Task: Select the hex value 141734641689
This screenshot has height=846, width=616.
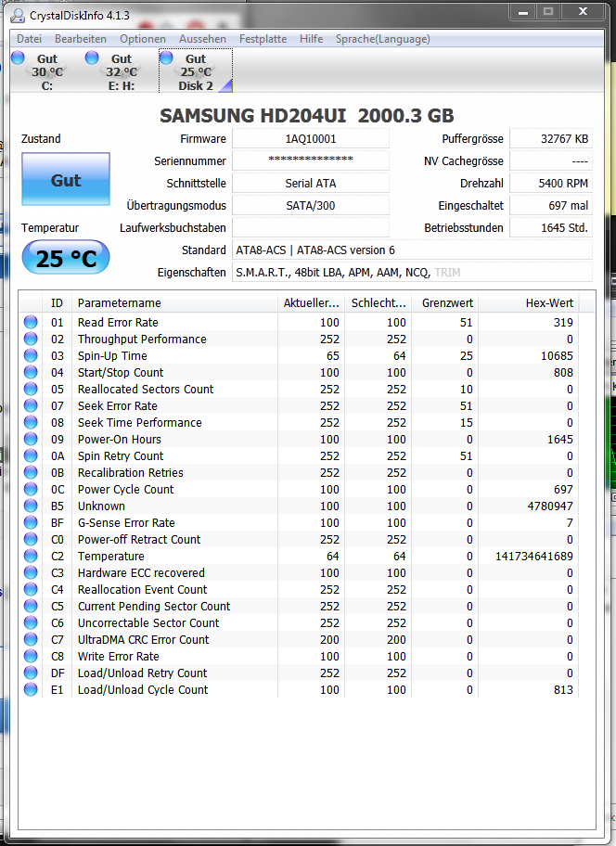Action: click(x=534, y=557)
